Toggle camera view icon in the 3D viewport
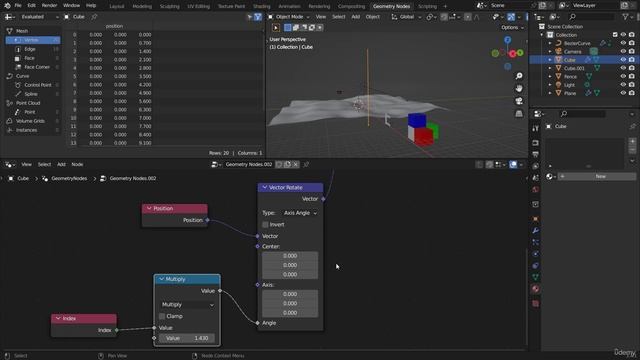Screen dimensions: 640x360 pos(519,101)
